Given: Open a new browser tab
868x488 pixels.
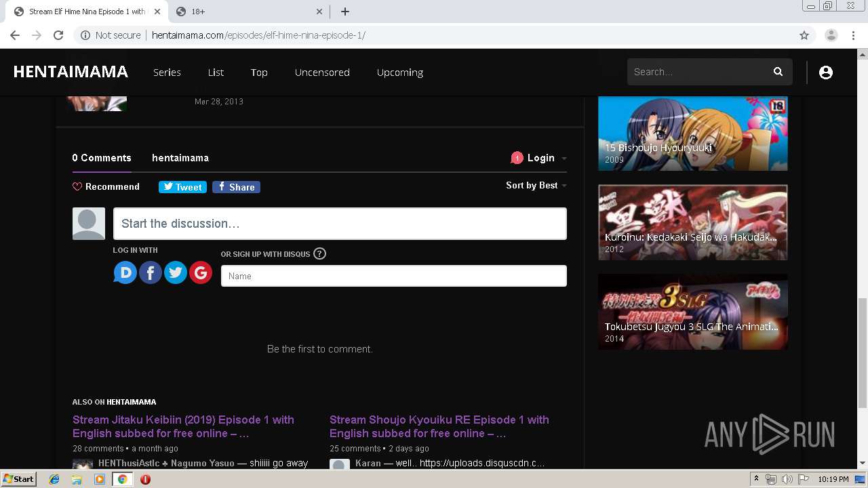Looking at the screenshot, I should point(345,12).
